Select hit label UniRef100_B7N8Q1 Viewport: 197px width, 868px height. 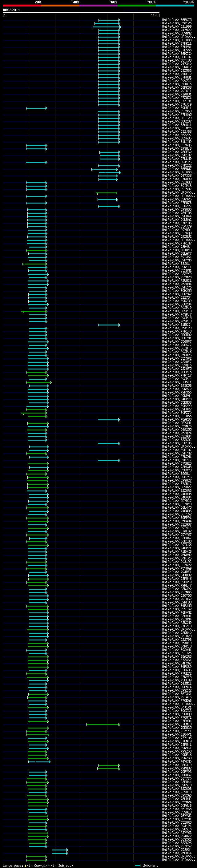177,77
